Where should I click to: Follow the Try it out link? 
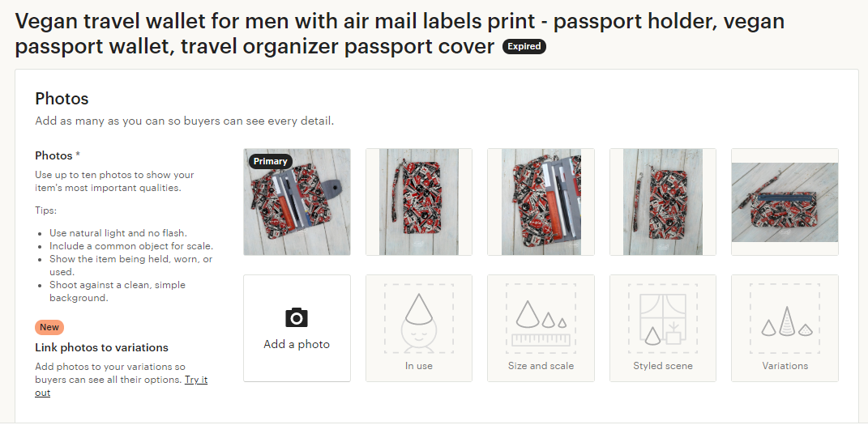(122, 386)
